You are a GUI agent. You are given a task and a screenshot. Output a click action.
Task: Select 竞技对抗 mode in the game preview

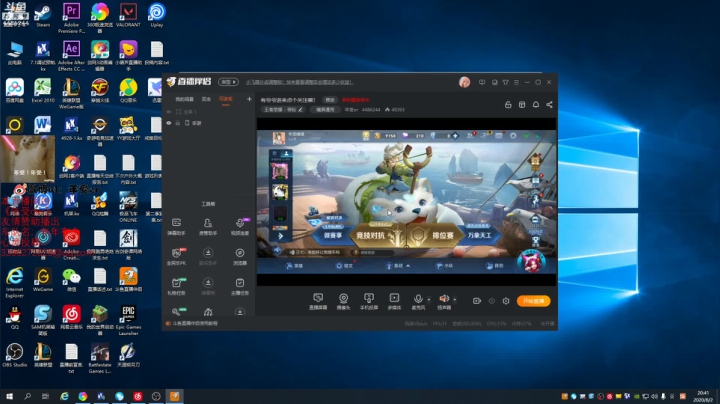[378, 236]
